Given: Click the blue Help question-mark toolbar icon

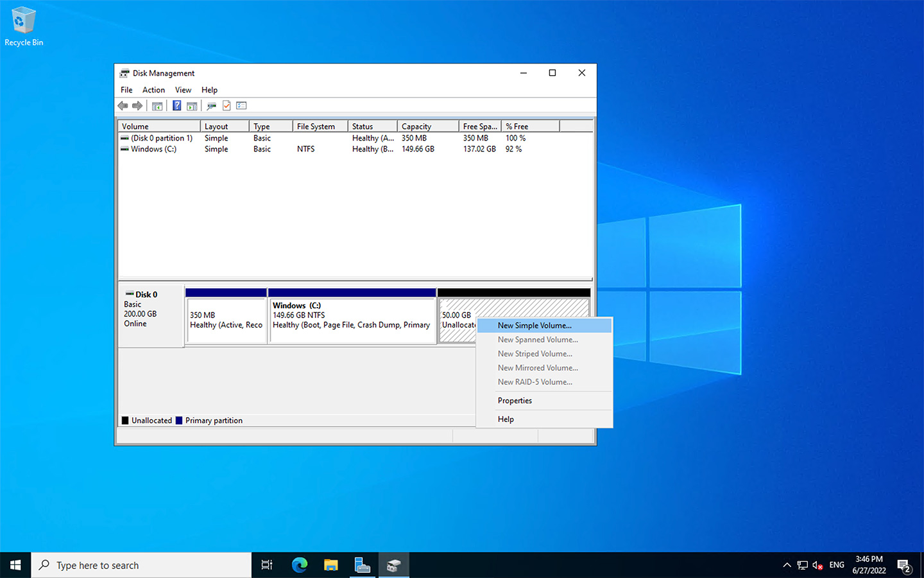Looking at the screenshot, I should pos(176,106).
